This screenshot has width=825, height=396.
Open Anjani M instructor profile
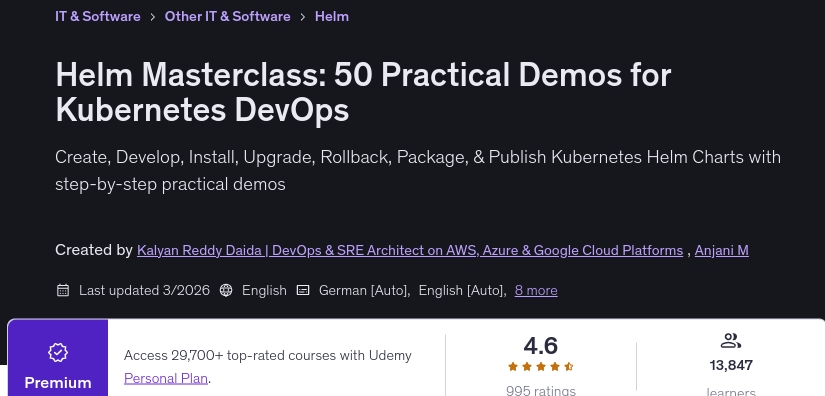point(721,250)
